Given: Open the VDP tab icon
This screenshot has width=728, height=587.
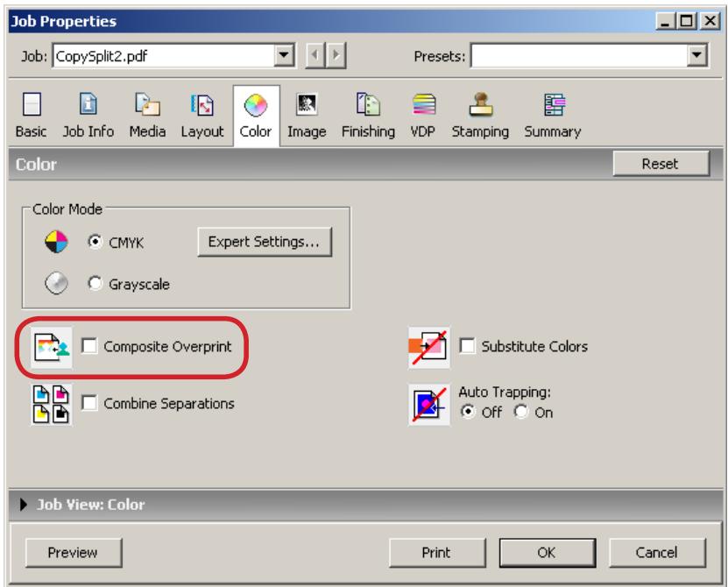Looking at the screenshot, I should [x=424, y=104].
